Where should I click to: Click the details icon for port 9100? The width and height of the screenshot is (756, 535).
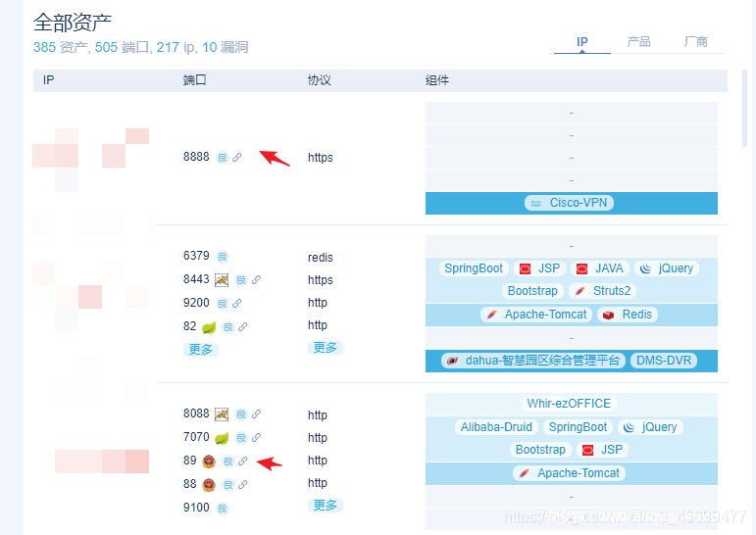pos(222,509)
